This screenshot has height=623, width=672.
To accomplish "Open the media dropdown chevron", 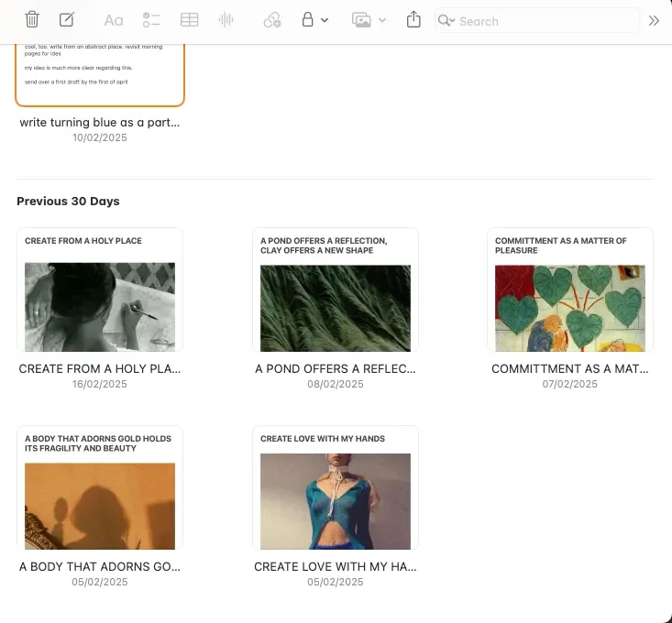I will click(x=382, y=20).
